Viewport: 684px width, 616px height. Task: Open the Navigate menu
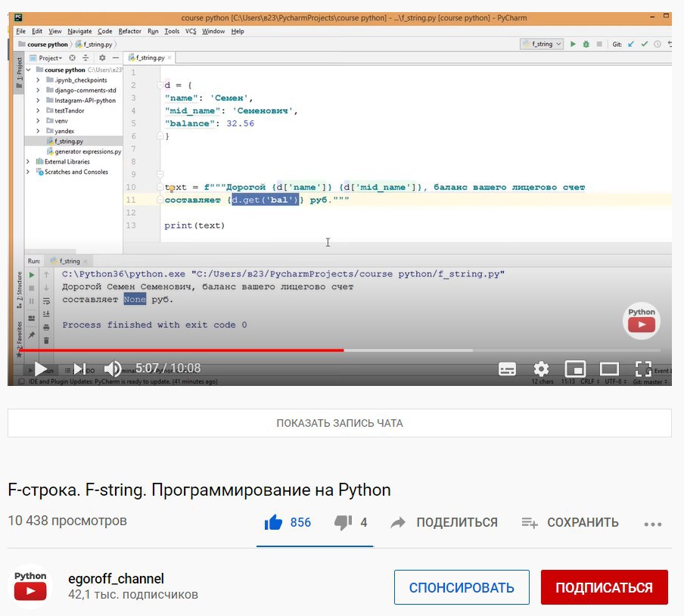click(x=80, y=32)
